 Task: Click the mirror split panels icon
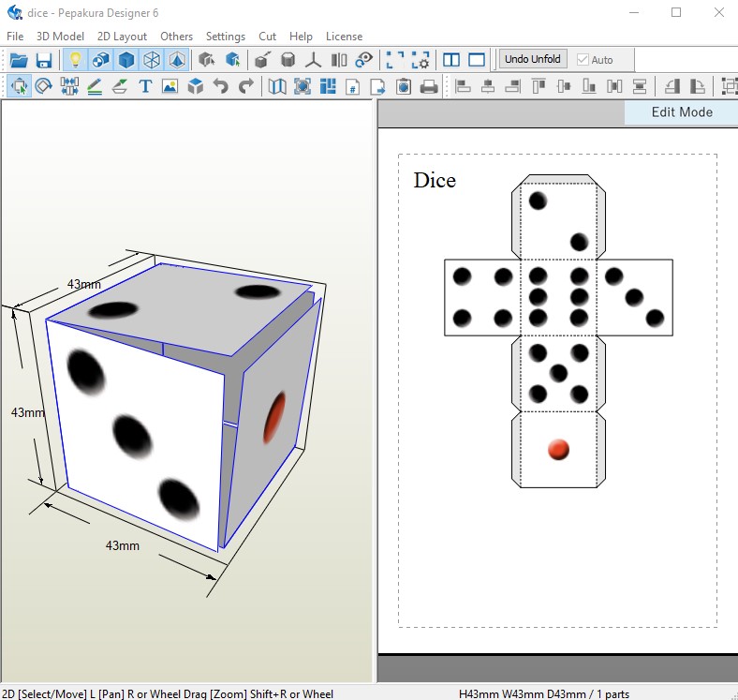click(x=339, y=60)
